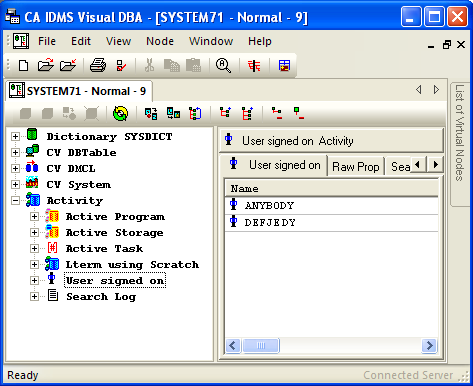
Task: Expand the Lterm using Scratch node
Action: tap(34, 265)
